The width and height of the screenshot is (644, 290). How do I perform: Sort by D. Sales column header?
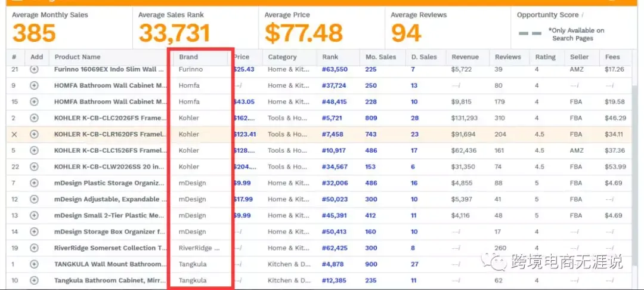(424, 57)
